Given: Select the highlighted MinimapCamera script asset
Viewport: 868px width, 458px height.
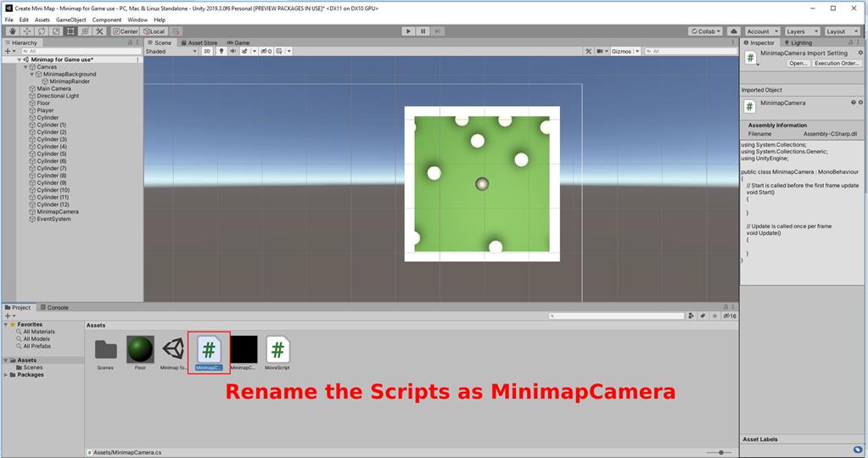Looking at the screenshot, I should tap(209, 353).
